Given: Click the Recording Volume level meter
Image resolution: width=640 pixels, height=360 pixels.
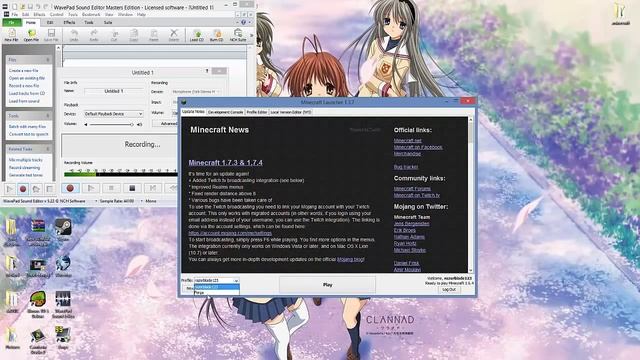Looking at the screenshot, I should coord(120,174).
